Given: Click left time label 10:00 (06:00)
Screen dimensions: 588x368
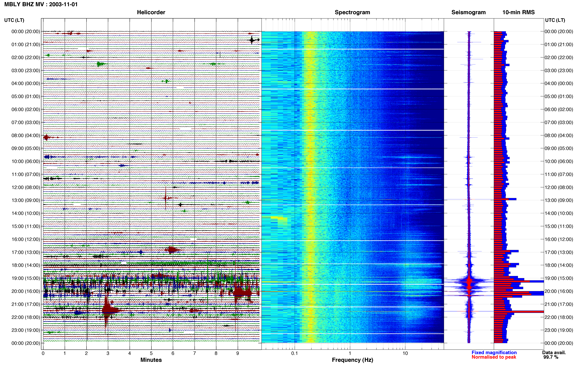Looking at the screenshot, I should pyautogui.click(x=26, y=161).
